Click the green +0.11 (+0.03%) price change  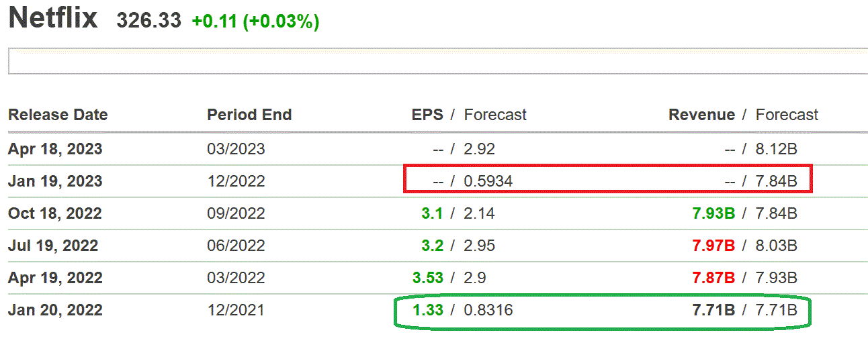[255, 21]
